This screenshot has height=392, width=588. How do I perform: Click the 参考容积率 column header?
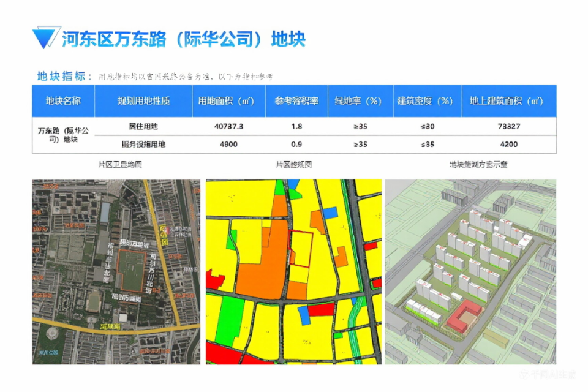point(296,101)
